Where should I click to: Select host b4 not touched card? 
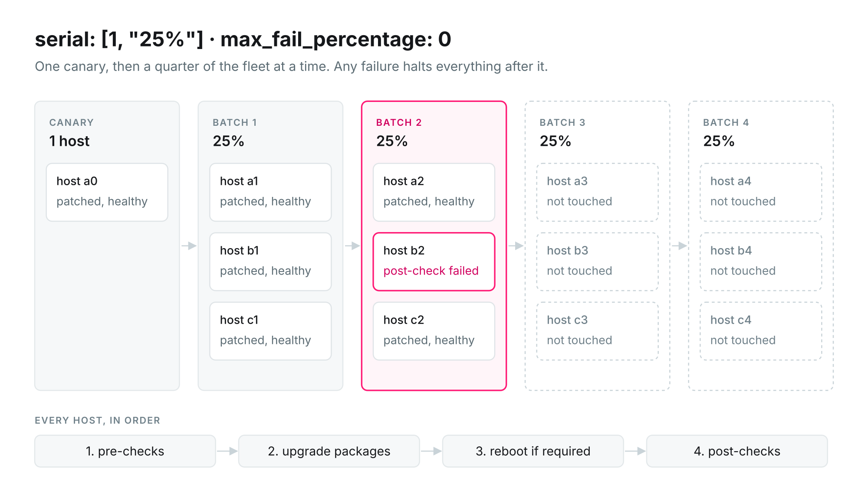pyautogui.click(x=761, y=262)
